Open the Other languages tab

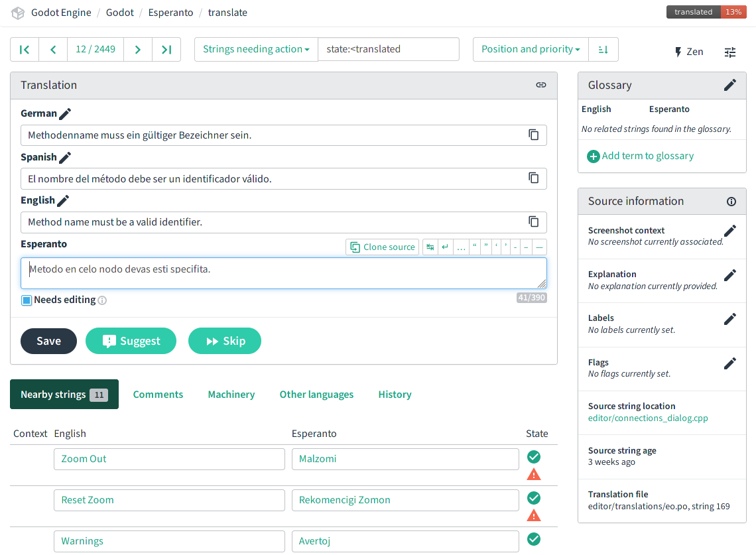click(x=316, y=395)
